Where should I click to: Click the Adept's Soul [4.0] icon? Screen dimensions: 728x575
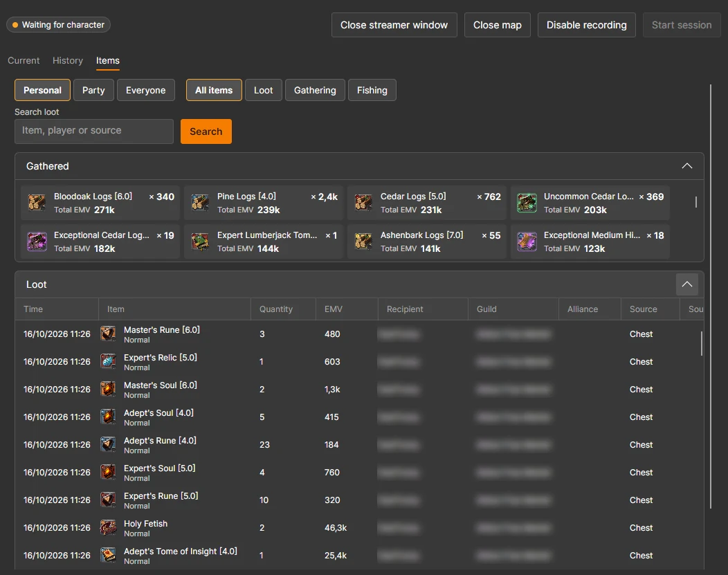click(x=108, y=417)
